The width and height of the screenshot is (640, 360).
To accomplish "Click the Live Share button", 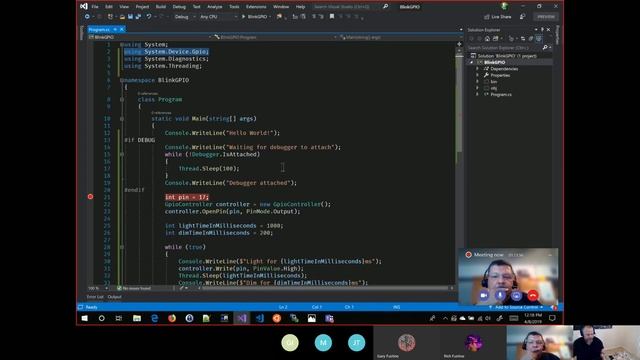I will pyautogui.click(x=498, y=17).
